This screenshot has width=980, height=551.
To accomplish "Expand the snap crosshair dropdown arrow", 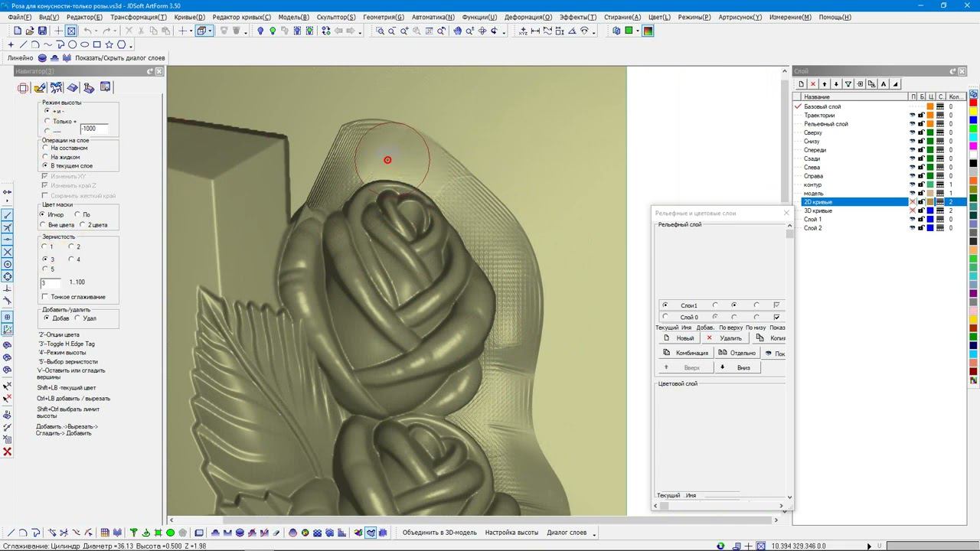I will coord(191,31).
